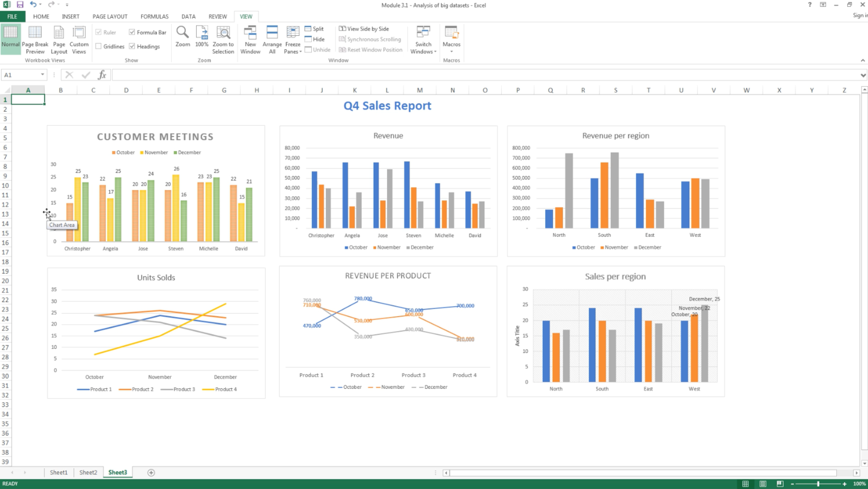Click the Redo arrow icon
The image size is (868, 489).
[x=51, y=5]
